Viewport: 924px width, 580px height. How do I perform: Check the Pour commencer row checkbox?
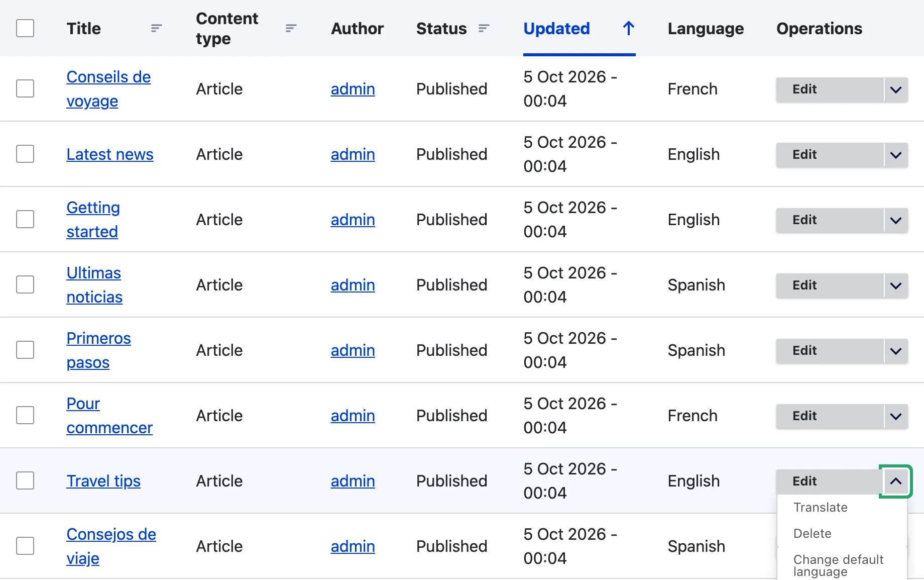pos(25,415)
